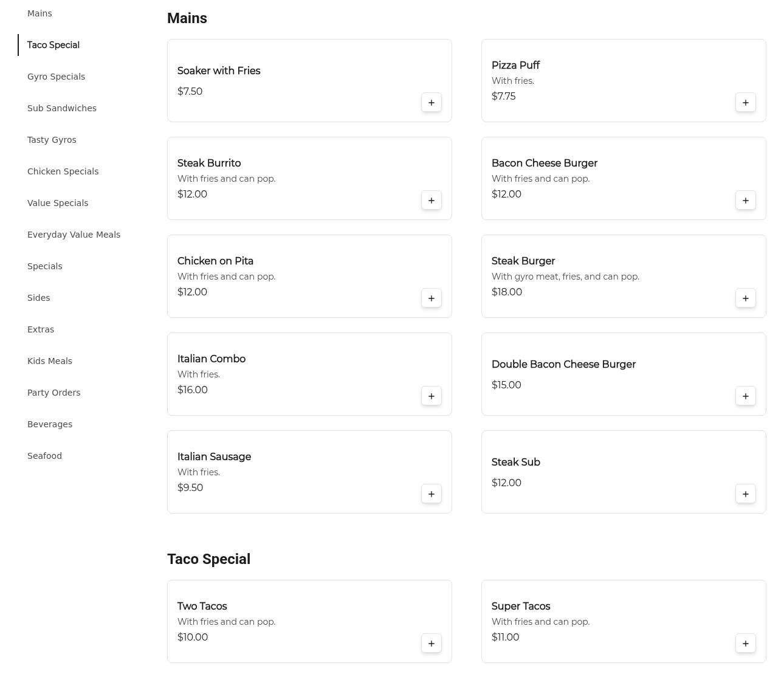The image size is (784, 674).
Task: Add Two Tacos using plus icon
Action: pos(432,644)
